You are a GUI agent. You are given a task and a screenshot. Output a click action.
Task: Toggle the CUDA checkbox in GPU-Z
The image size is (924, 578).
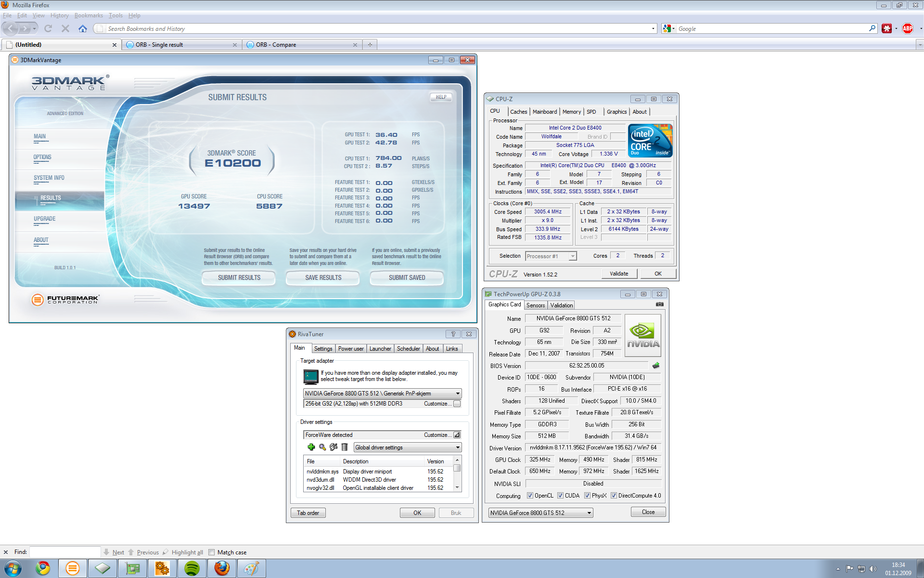(x=560, y=495)
